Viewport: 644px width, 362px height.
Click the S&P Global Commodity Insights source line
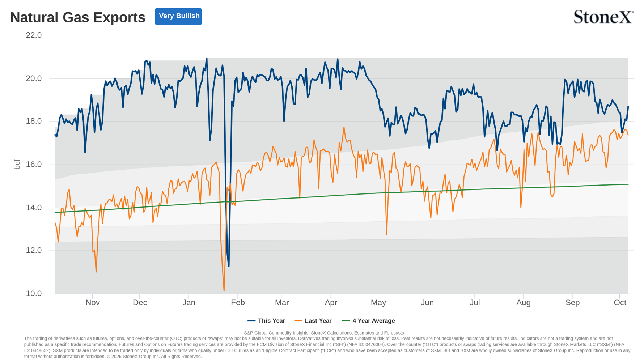tap(324, 333)
